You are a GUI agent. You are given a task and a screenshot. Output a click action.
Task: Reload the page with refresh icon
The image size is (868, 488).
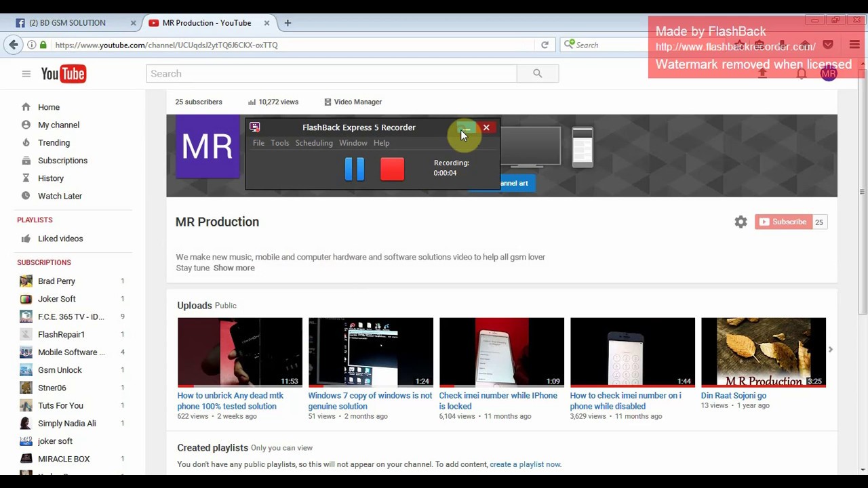click(x=545, y=45)
